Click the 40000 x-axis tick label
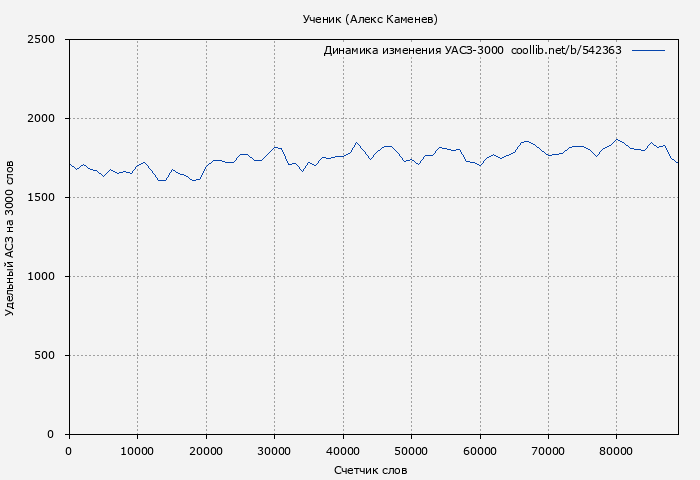Screen dimensions: 700x480 click(x=343, y=451)
